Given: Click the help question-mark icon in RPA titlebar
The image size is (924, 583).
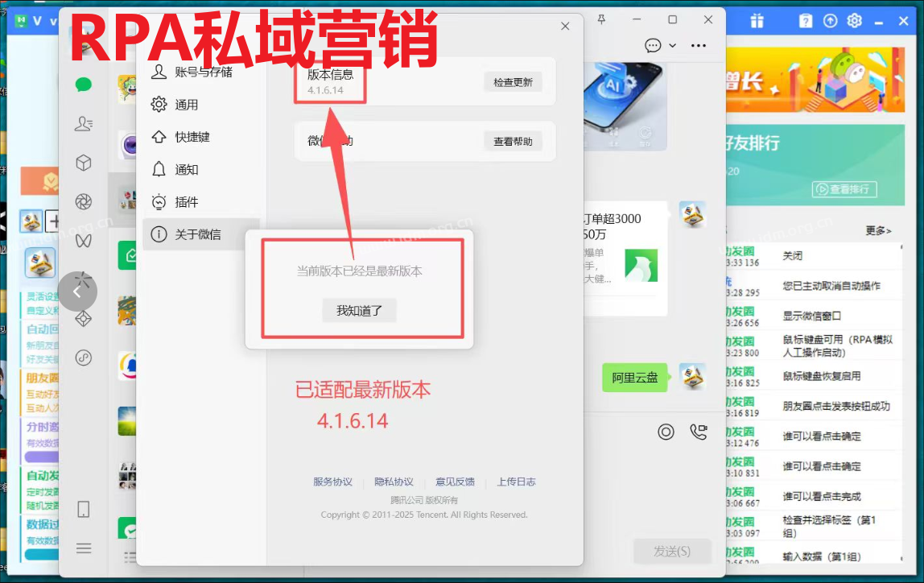Looking at the screenshot, I should (x=806, y=21).
